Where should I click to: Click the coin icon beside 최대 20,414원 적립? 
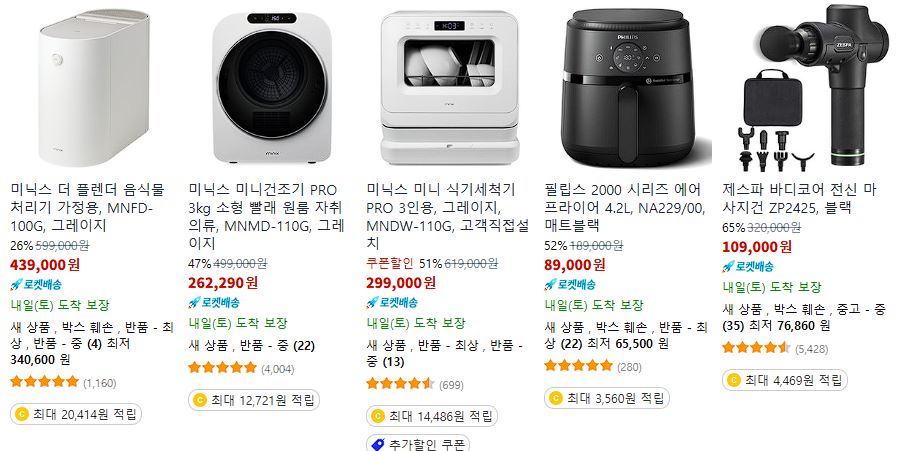tap(21, 414)
